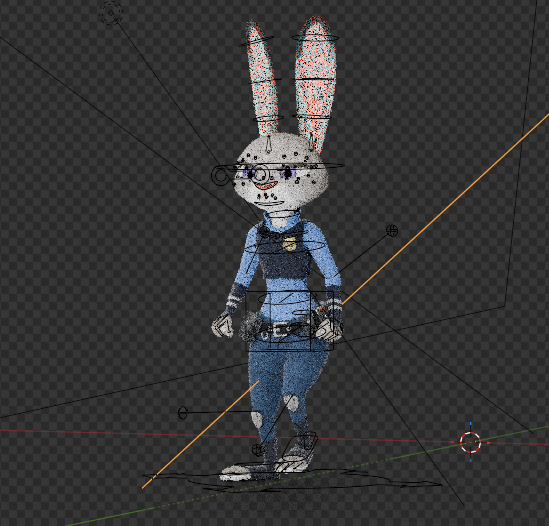Select the double-ring head control beside the face

pos(220,176)
